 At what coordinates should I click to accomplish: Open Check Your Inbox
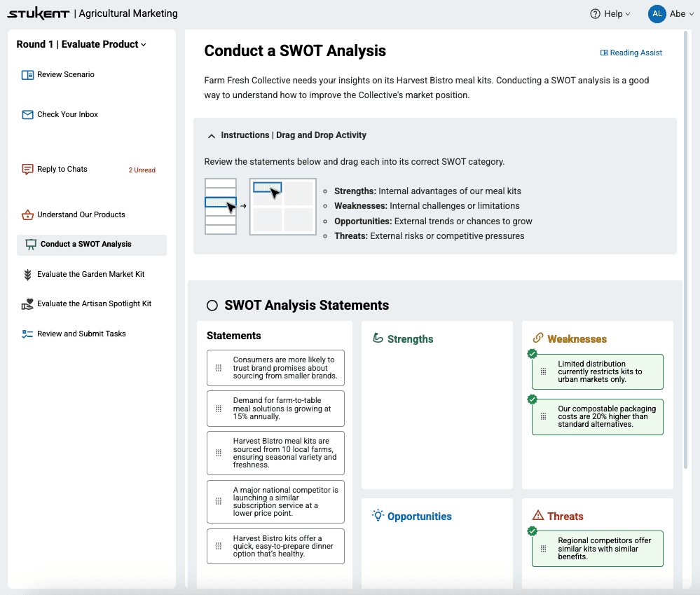pos(67,114)
